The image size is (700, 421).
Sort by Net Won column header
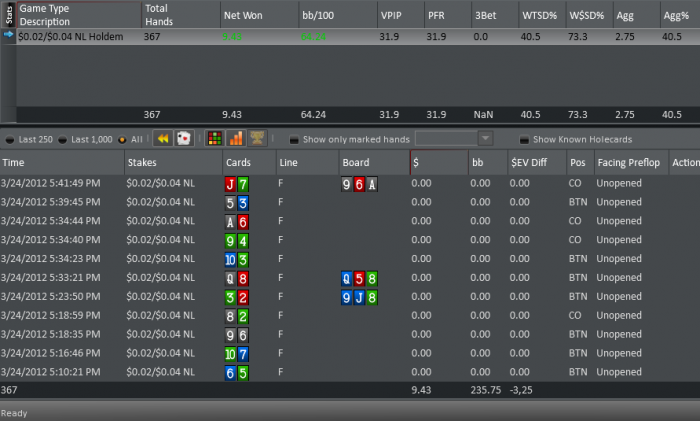pyautogui.click(x=259, y=15)
